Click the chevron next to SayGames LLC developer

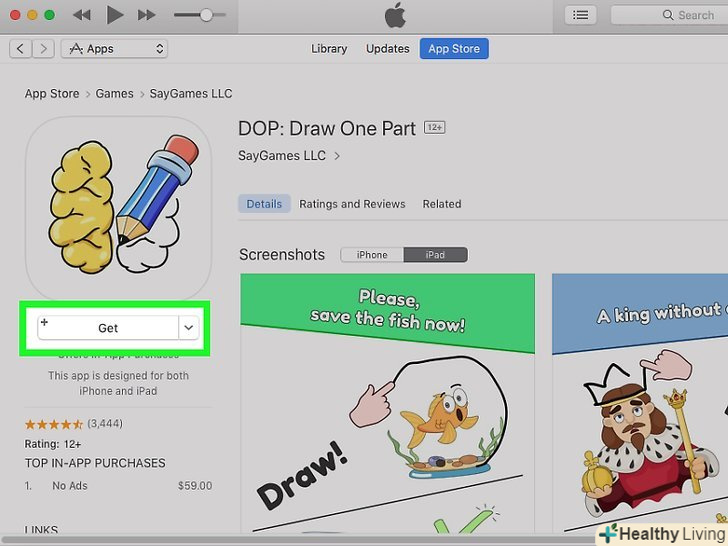[x=337, y=156]
